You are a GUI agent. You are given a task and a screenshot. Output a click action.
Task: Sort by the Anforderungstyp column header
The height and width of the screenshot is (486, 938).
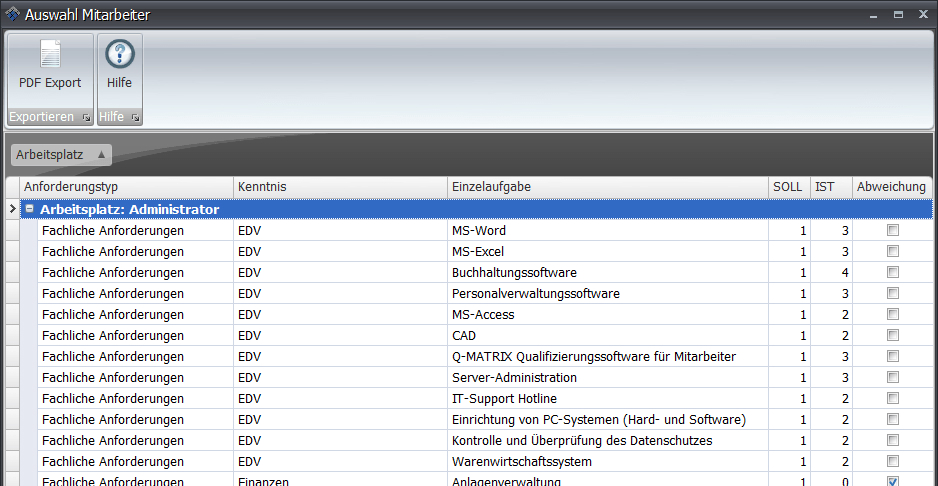(126, 187)
